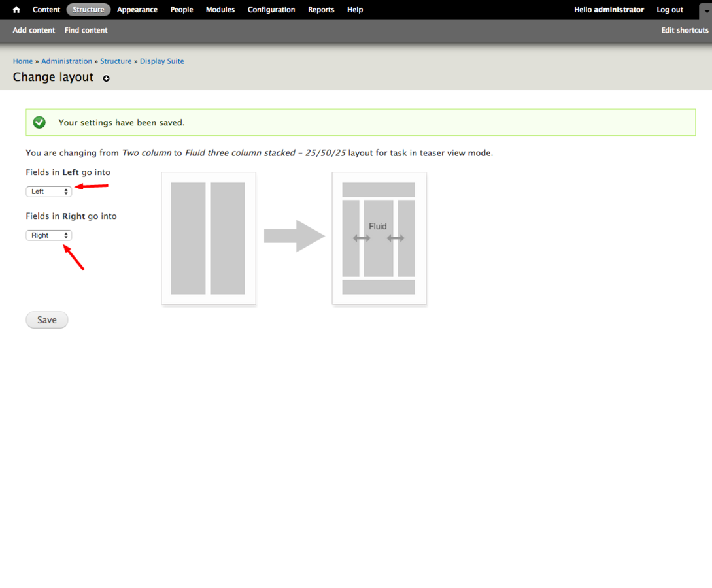Click the Fluid three column layout preview
Screen dimensions: 712x588
point(379,238)
